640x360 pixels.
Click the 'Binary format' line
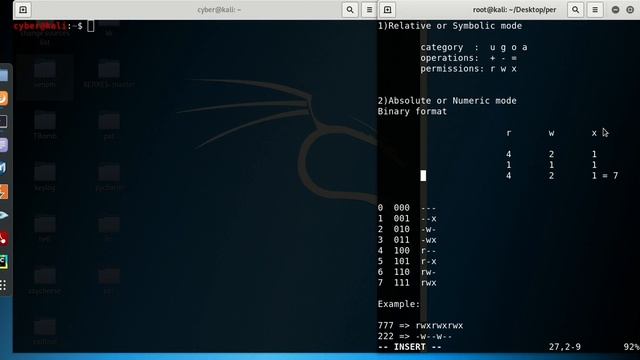(x=412, y=111)
